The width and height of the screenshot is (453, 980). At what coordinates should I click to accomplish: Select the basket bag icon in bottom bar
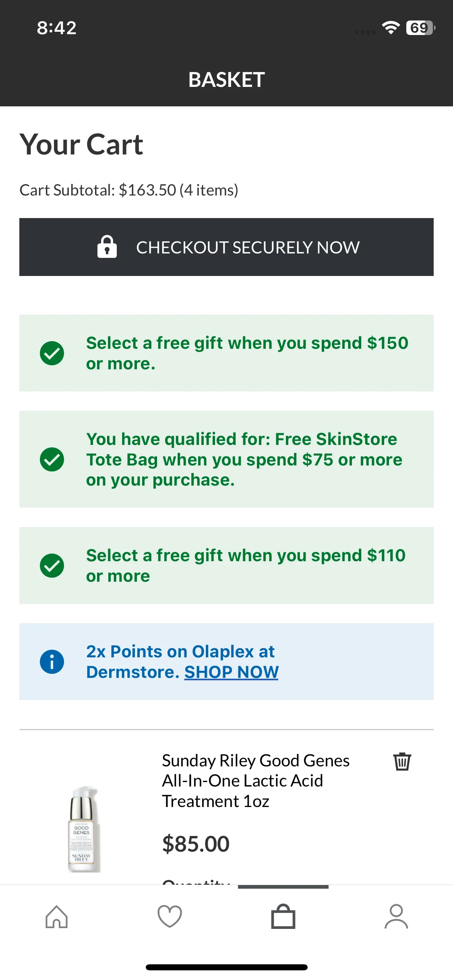click(283, 916)
